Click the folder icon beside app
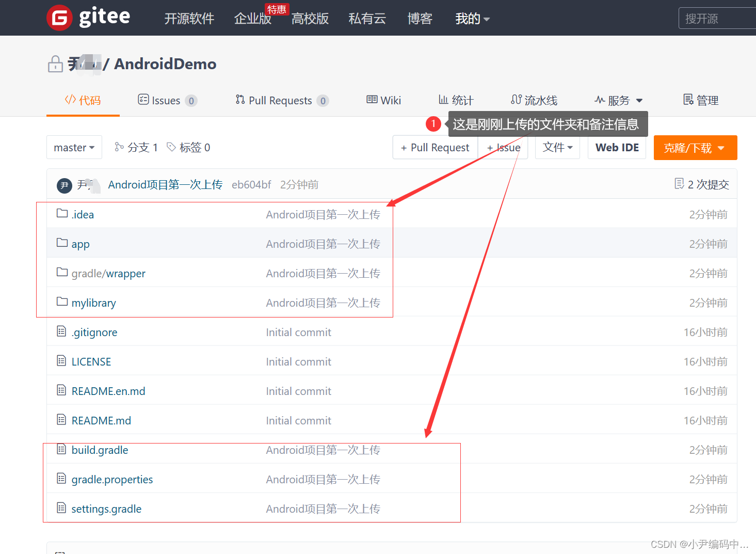Screen dimensions: 756x554 coord(62,243)
